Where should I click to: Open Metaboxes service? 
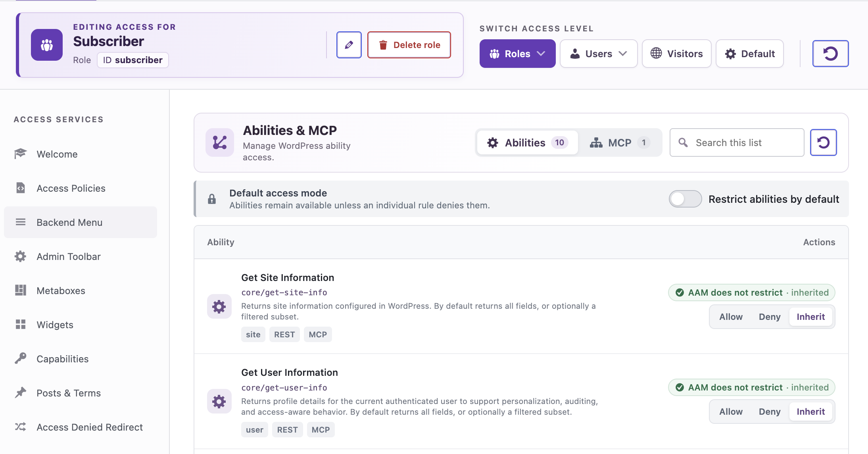tap(81, 290)
